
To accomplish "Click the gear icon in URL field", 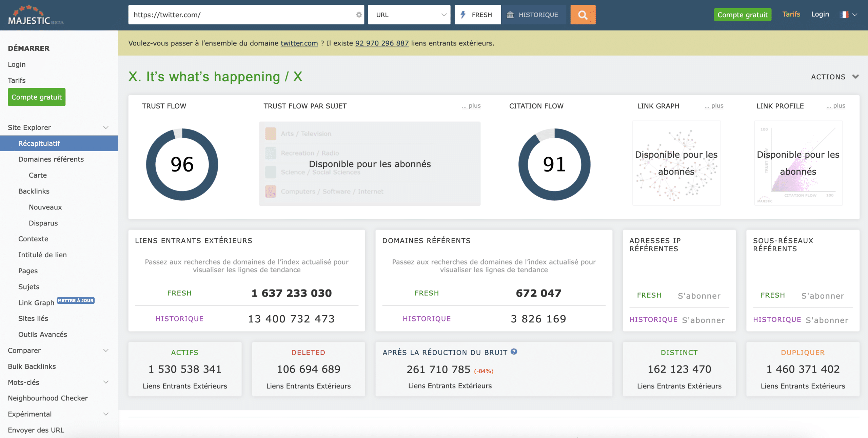I will (x=359, y=15).
